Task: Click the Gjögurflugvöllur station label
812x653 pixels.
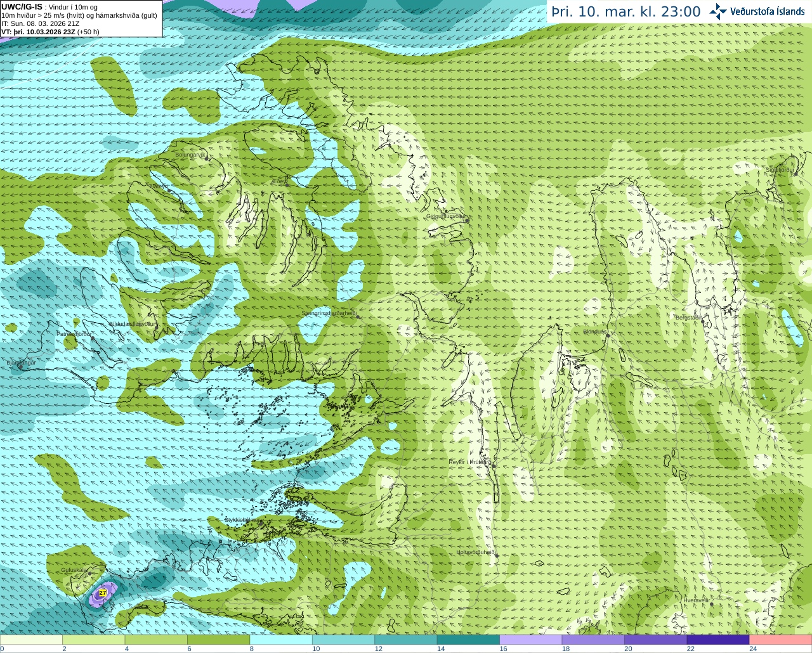Action: [x=446, y=216]
